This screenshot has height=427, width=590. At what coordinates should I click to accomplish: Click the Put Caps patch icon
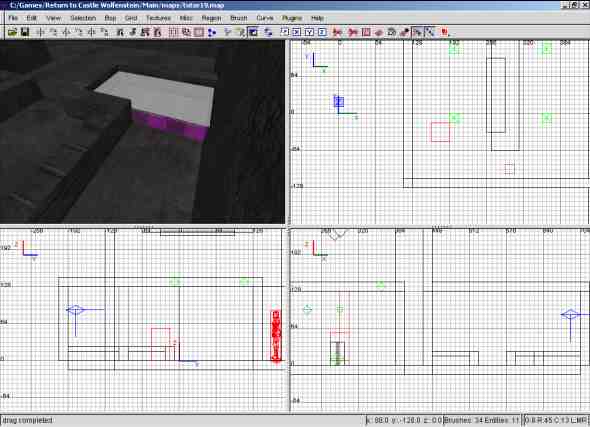click(404, 32)
